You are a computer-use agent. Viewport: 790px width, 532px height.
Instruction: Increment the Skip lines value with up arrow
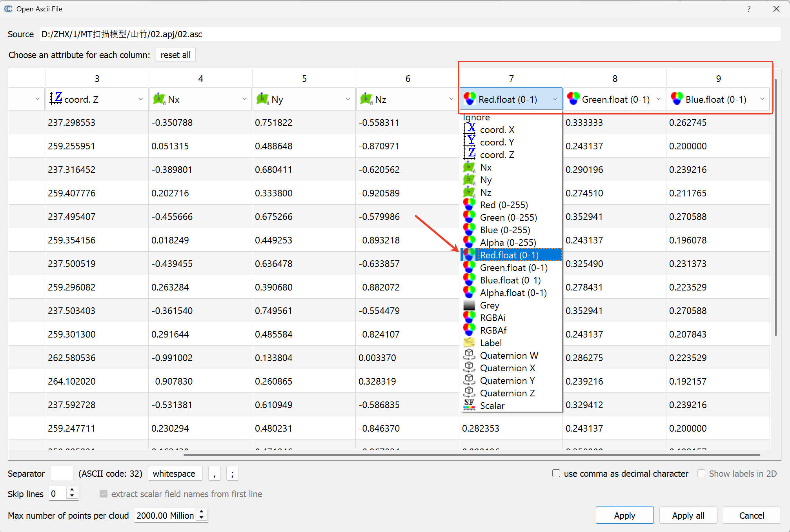pos(72,490)
